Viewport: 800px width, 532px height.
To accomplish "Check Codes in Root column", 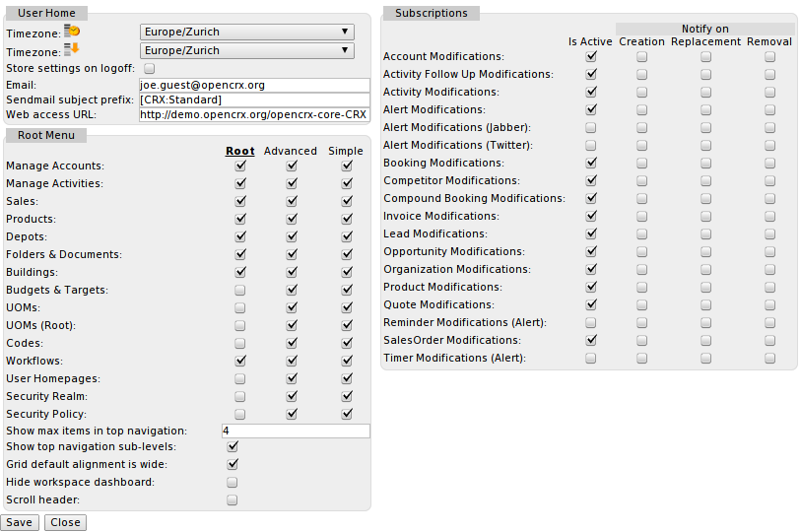I will point(239,343).
